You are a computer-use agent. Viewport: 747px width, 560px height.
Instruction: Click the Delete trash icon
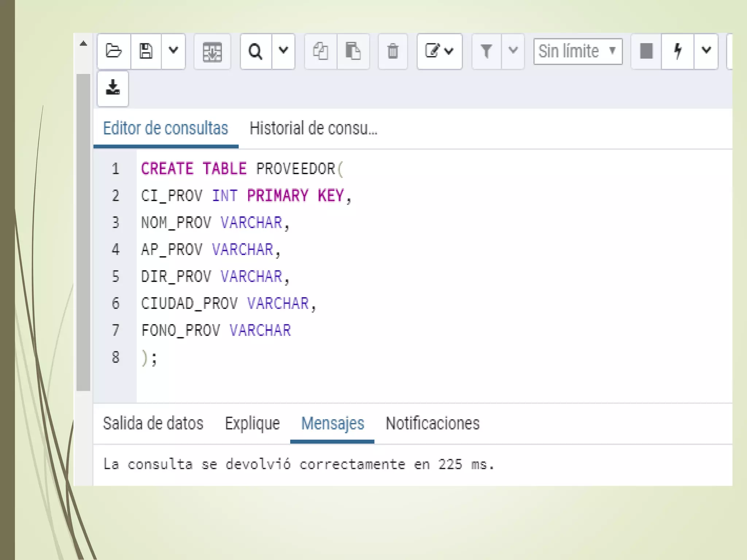coord(392,51)
